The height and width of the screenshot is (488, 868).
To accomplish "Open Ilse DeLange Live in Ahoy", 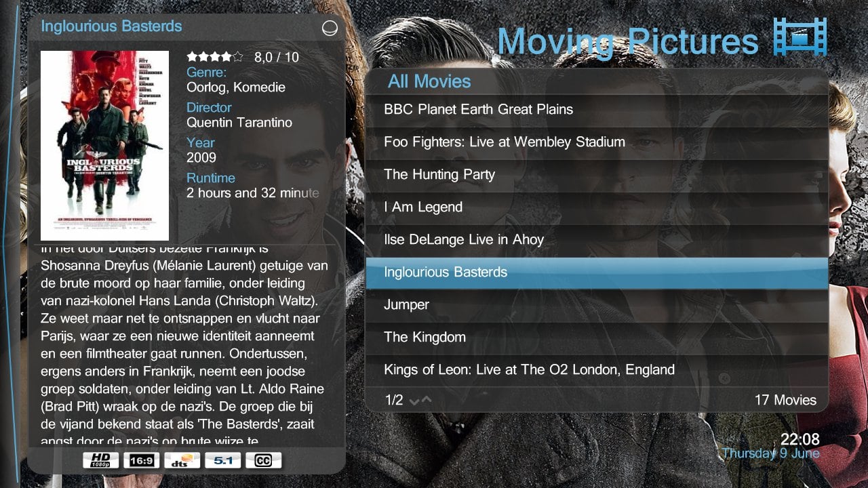I will 597,240.
